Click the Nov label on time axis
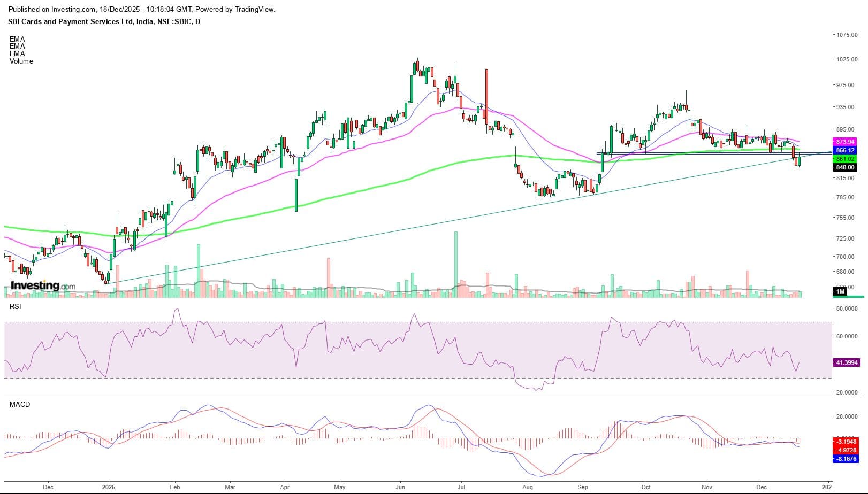The image size is (868, 494). 707,487
